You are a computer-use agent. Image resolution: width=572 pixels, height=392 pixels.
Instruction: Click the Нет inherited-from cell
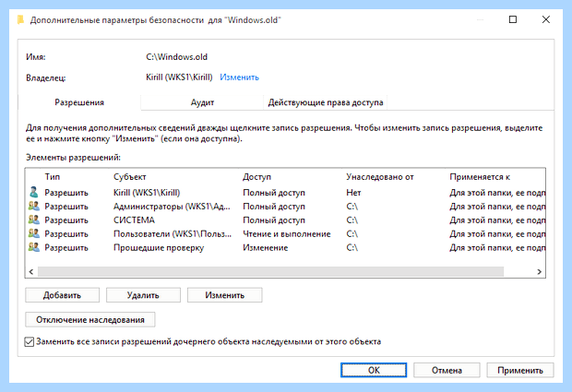(353, 193)
